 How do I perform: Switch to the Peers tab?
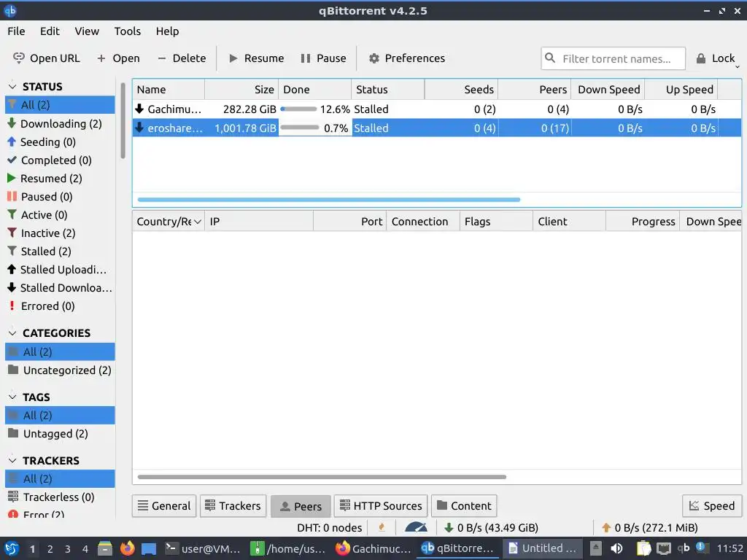(301, 506)
